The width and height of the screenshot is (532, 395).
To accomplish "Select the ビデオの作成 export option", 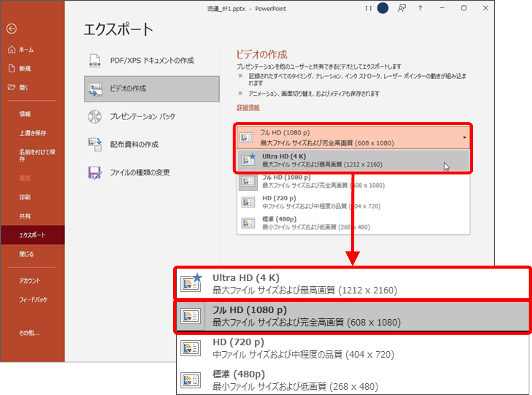I will (x=151, y=89).
